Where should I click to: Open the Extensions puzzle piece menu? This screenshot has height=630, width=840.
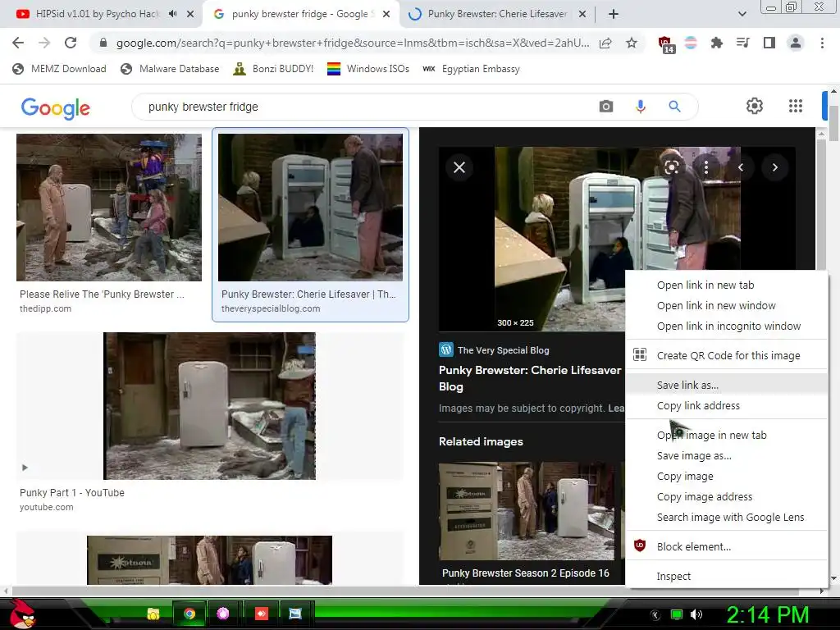716,43
